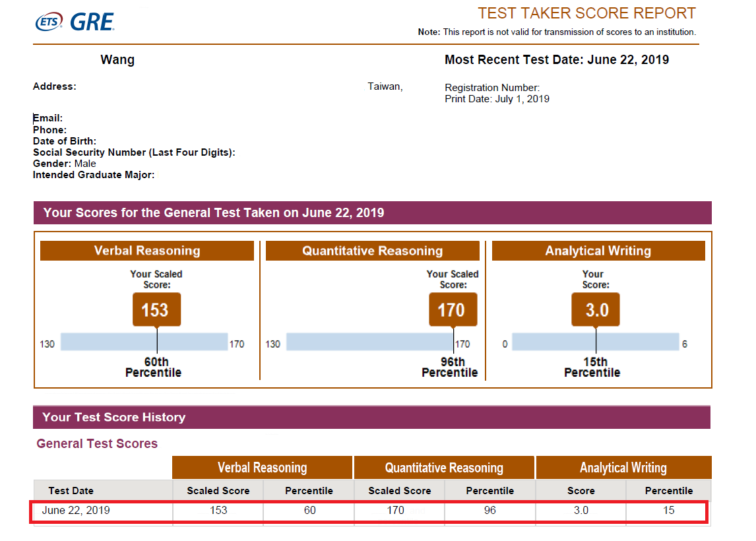
Task: Click the analytical writing range bar
Action: tap(596, 342)
